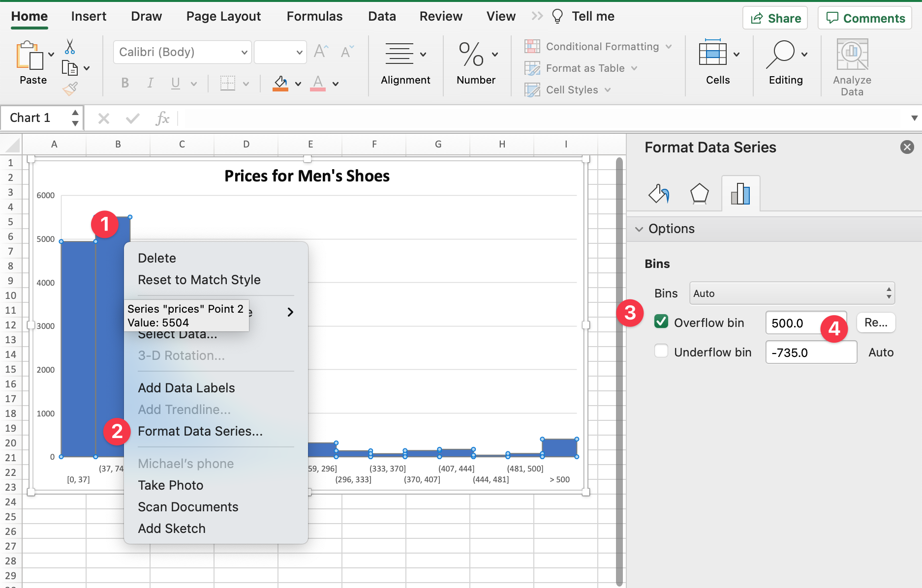Click the Underflow bin value field
Screen dimensions: 922x588
click(x=810, y=353)
